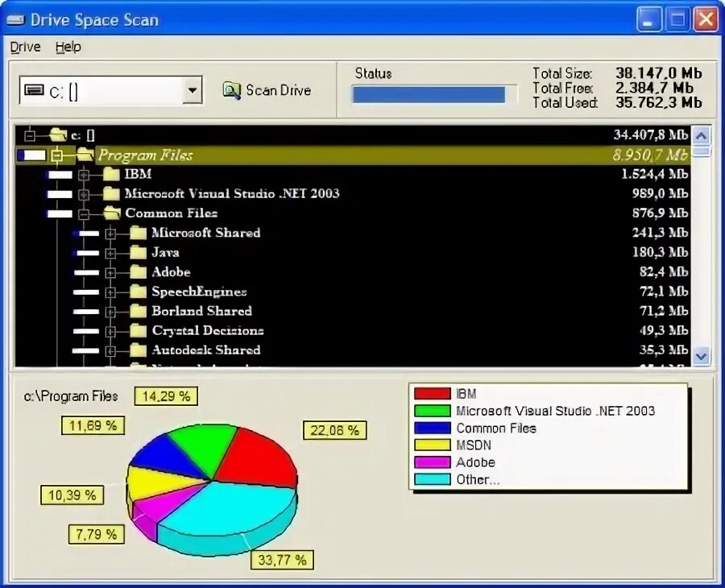Screen dimensions: 725x588
Task: Minimize the Drive Space Scan window
Action: coord(648,19)
